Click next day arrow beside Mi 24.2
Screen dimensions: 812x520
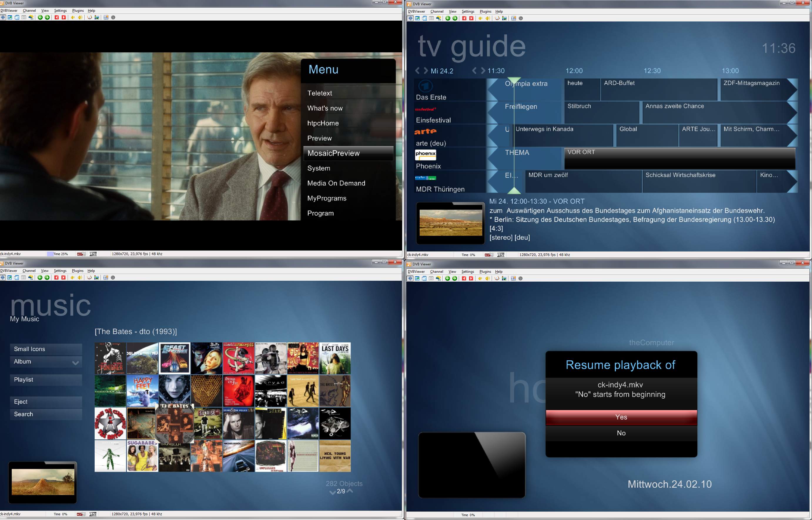pos(426,71)
